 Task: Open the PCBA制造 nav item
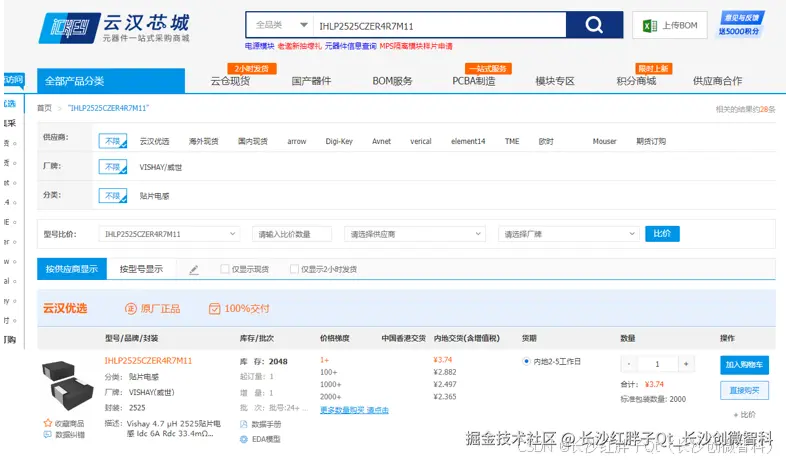(474, 81)
